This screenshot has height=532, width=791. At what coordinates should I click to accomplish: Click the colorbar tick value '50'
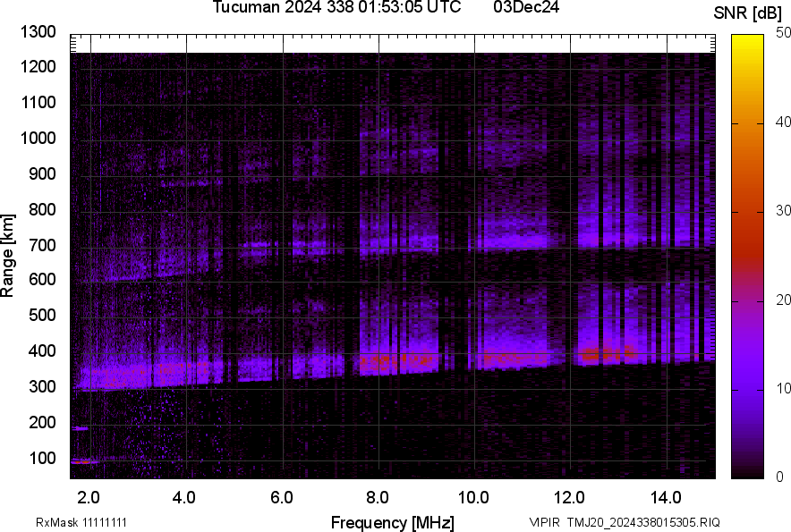[x=784, y=33]
